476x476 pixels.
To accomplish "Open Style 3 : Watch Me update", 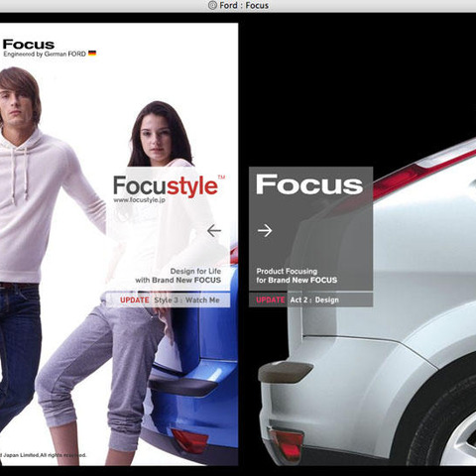I will 186,300.
